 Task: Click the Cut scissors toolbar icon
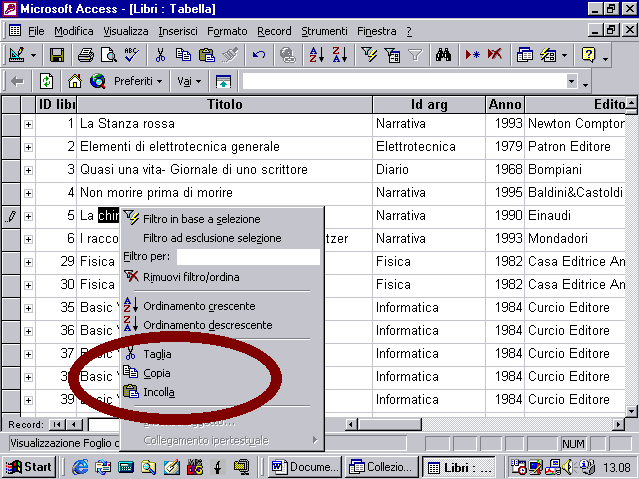click(x=160, y=55)
